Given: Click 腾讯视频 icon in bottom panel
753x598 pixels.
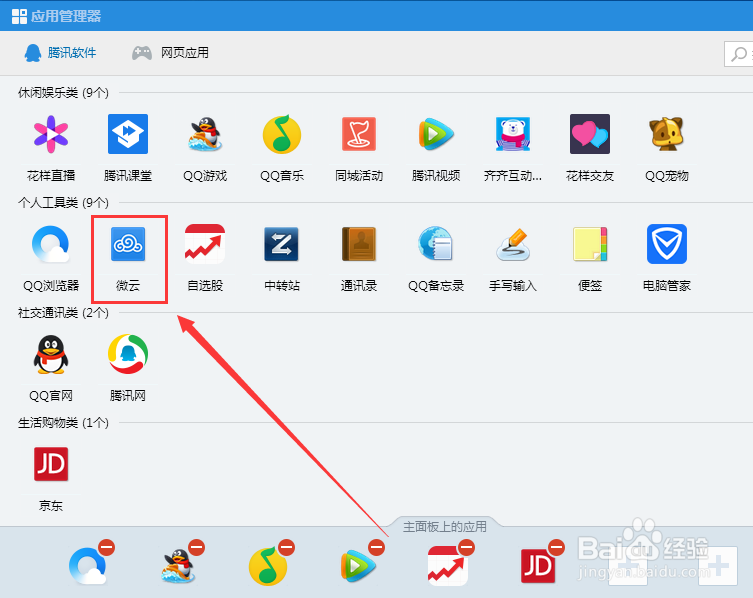Looking at the screenshot, I should tap(358, 566).
